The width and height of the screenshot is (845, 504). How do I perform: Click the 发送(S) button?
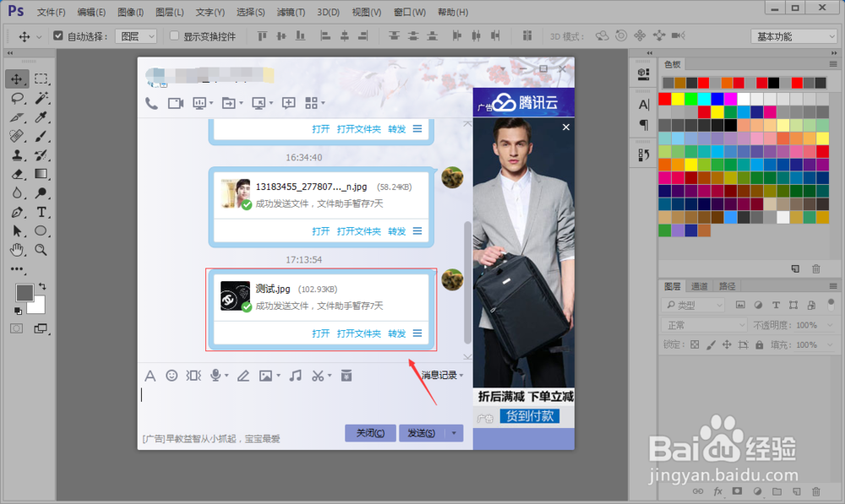(x=422, y=433)
